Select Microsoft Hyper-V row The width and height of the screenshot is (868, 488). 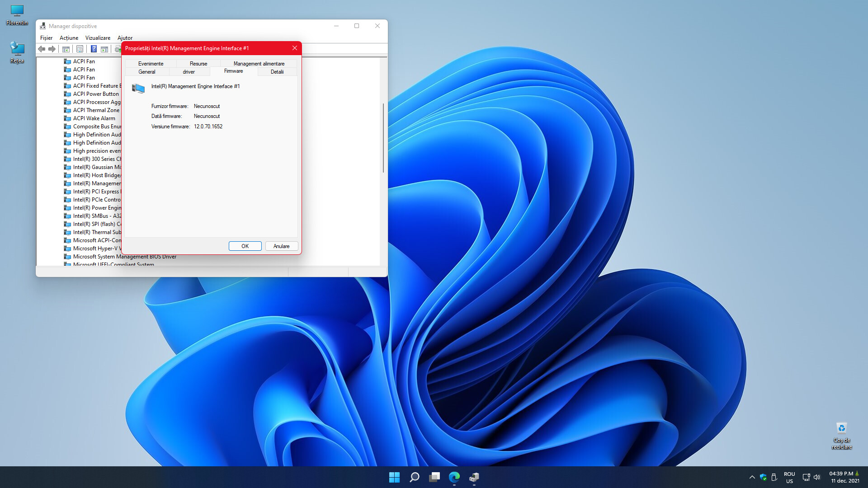coord(93,249)
